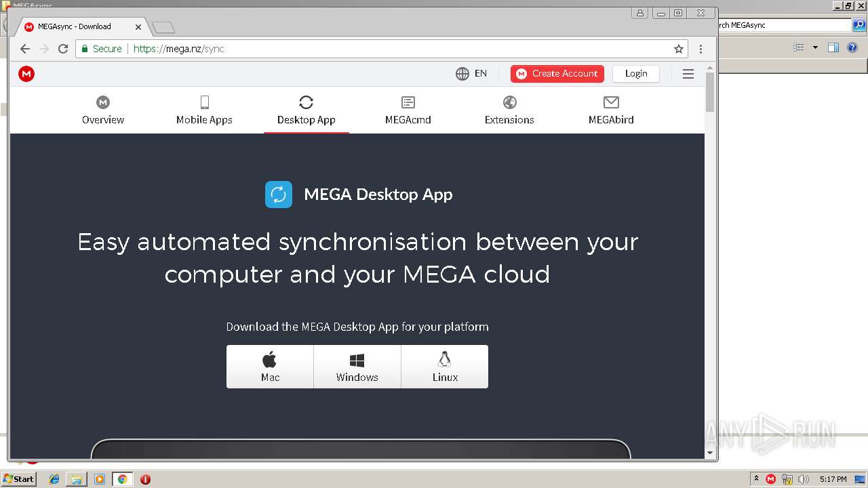The image size is (868, 488).
Task: Toggle preview pane icon in Explorer window
Action: pos(833,47)
